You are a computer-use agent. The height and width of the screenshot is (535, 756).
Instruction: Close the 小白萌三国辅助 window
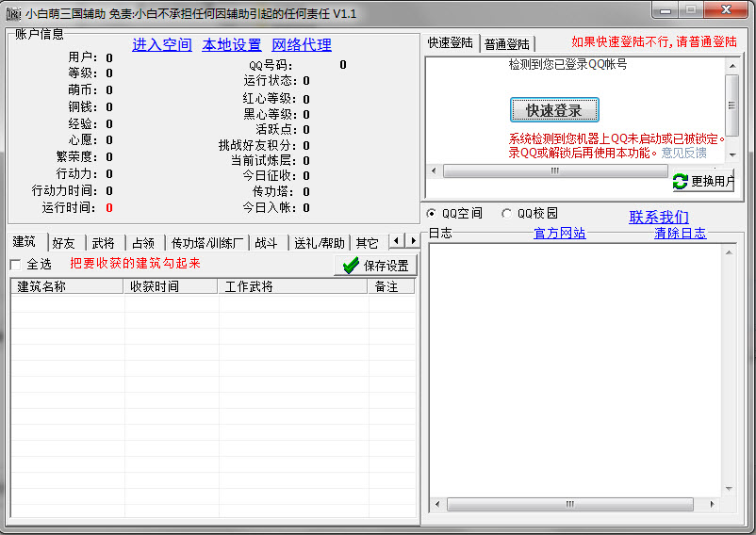(x=727, y=10)
